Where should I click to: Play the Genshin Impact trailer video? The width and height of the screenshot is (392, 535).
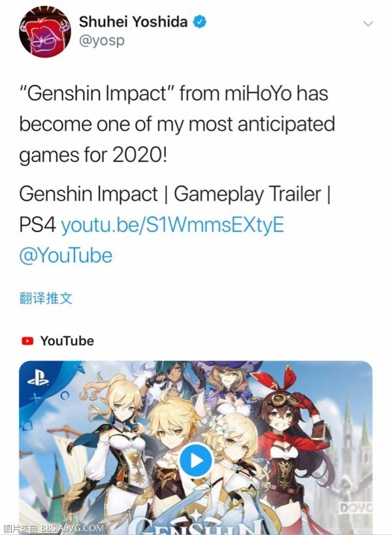pos(196,461)
